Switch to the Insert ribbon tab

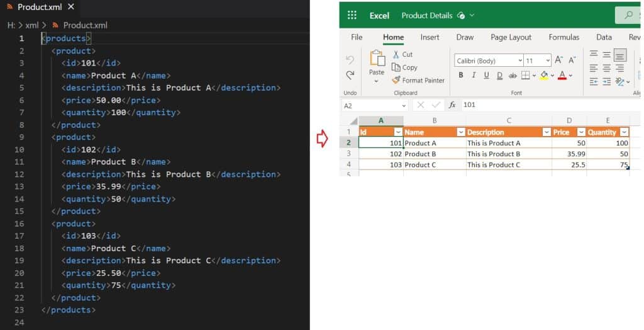tap(430, 37)
